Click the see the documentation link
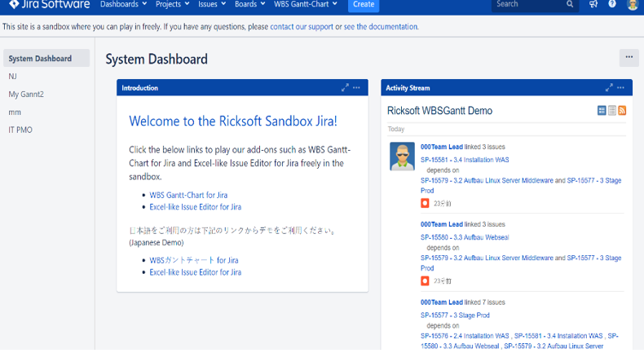 click(x=382, y=27)
